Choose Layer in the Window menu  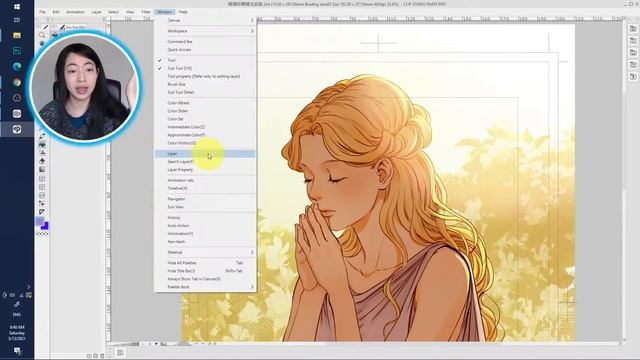[x=205, y=153]
